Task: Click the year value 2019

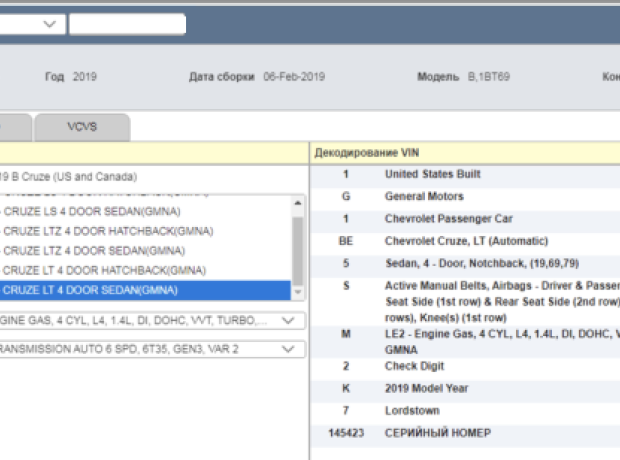Action: click(85, 77)
